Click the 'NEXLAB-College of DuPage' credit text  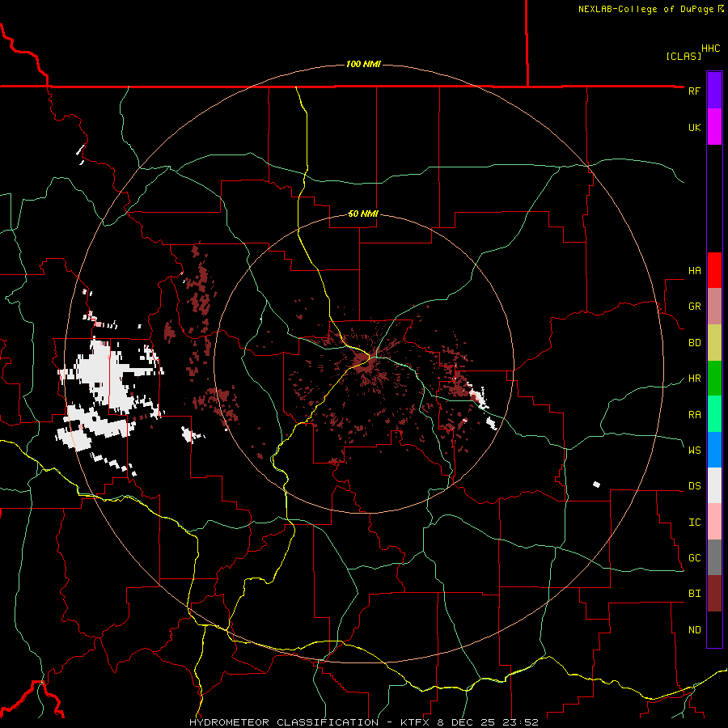(x=645, y=9)
